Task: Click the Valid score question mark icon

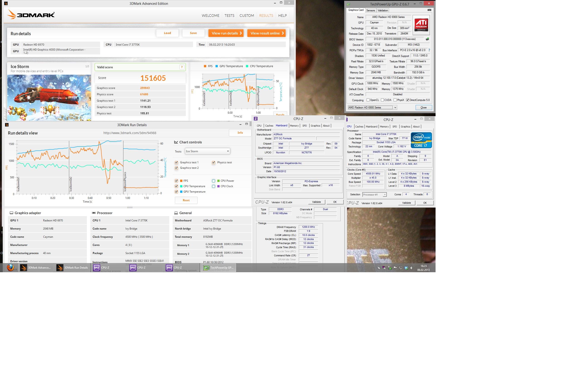Action: (182, 67)
